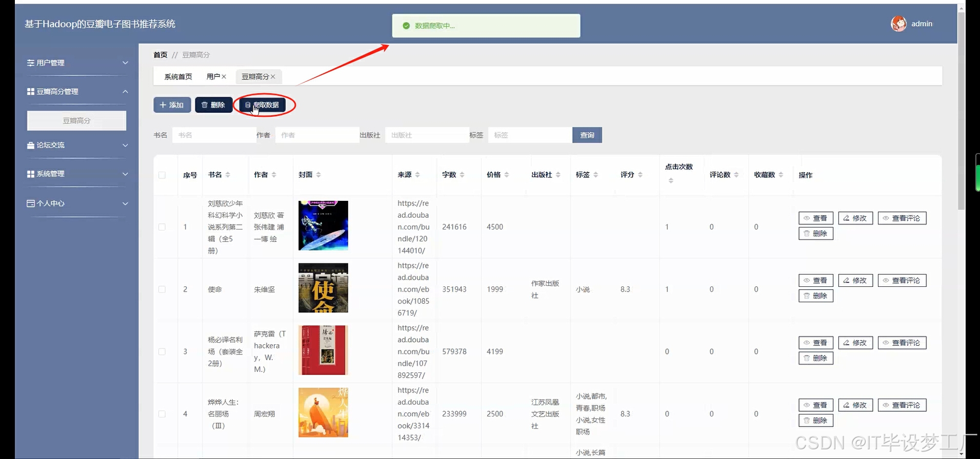Click 删除 for row 4 烨烨人生
Screen dimensions: 980x459
pos(816,421)
